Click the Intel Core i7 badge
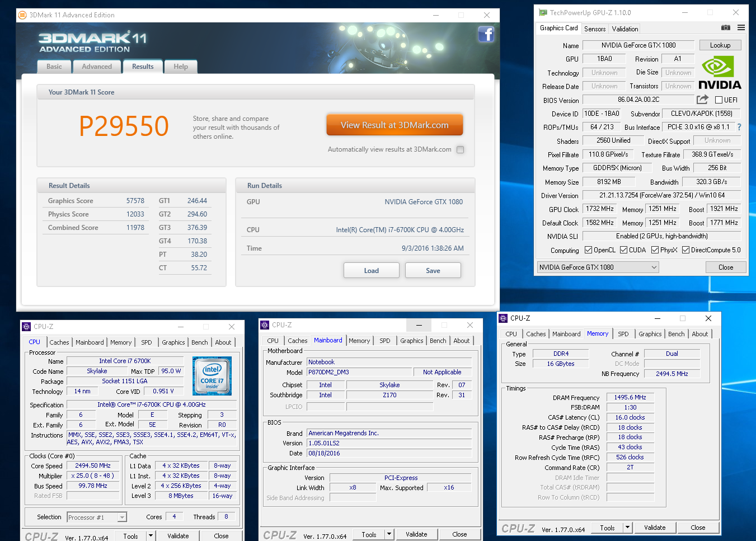756x541 pixels. click(x=212, y=376)
